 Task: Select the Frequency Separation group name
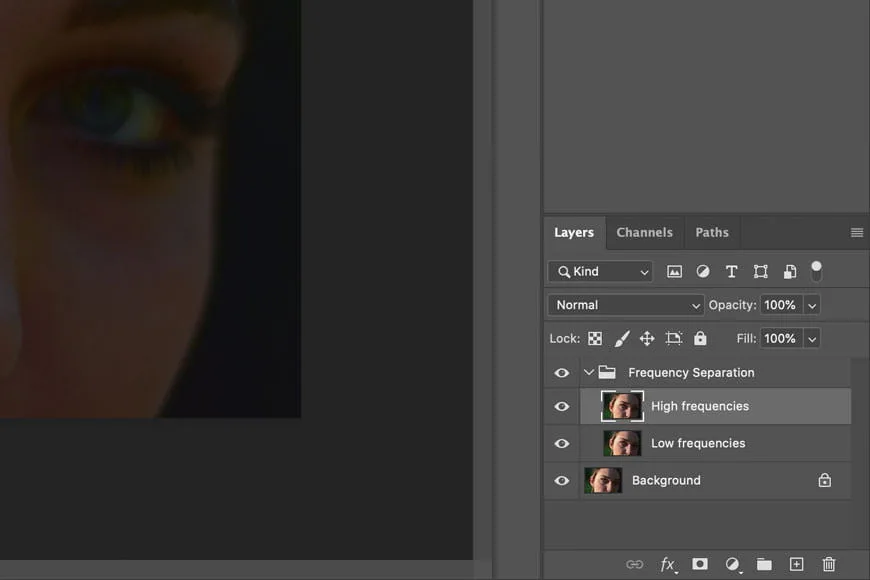point(691,373)
